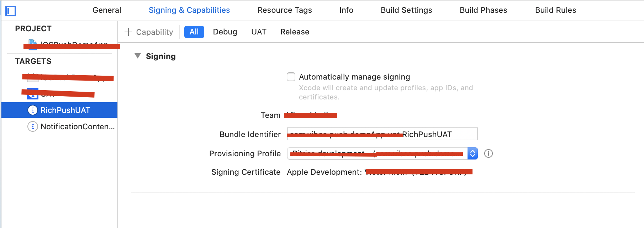644x228 pixels.
Task: Open the Build Phases tab
Action: pyautogui.click(x=484, y=10)
